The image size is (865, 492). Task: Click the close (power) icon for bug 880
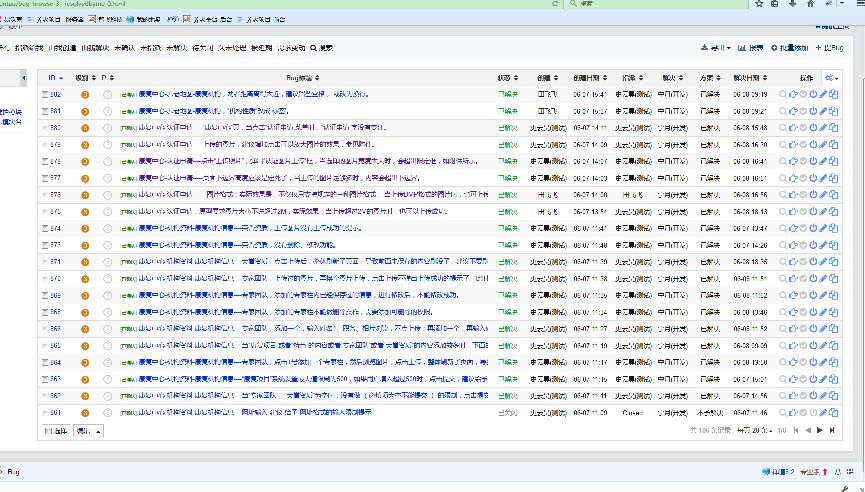813,128
